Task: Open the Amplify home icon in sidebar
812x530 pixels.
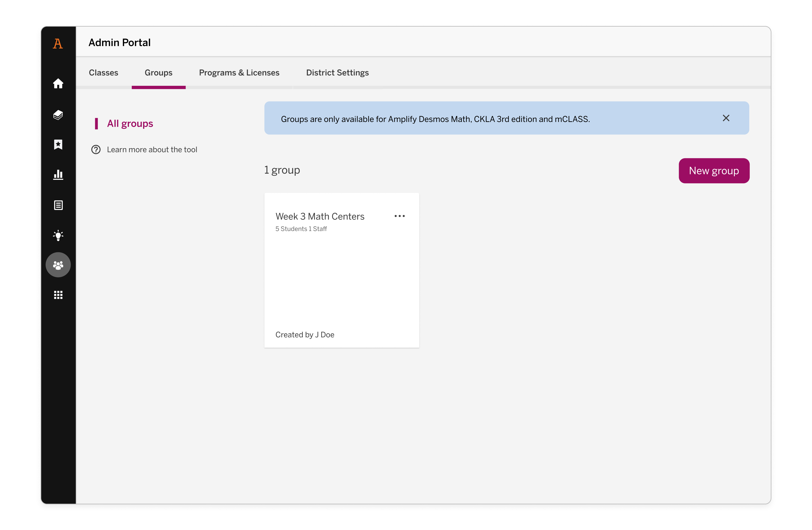Action: tap(58, 84)
